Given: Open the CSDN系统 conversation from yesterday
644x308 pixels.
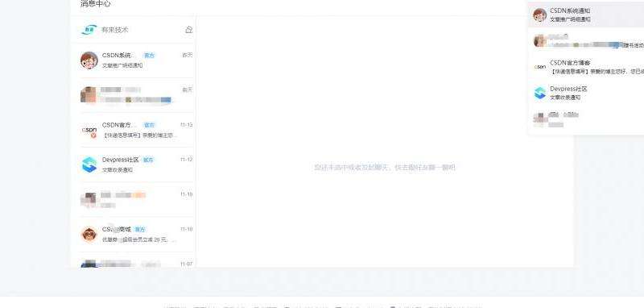Looking at the screenshot, I should [x=133, y=60].
